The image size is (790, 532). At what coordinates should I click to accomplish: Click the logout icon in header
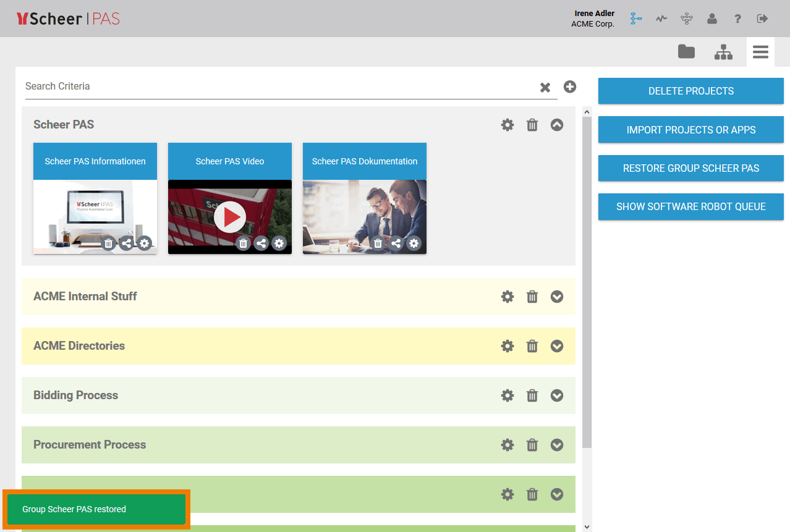point(762,19)
